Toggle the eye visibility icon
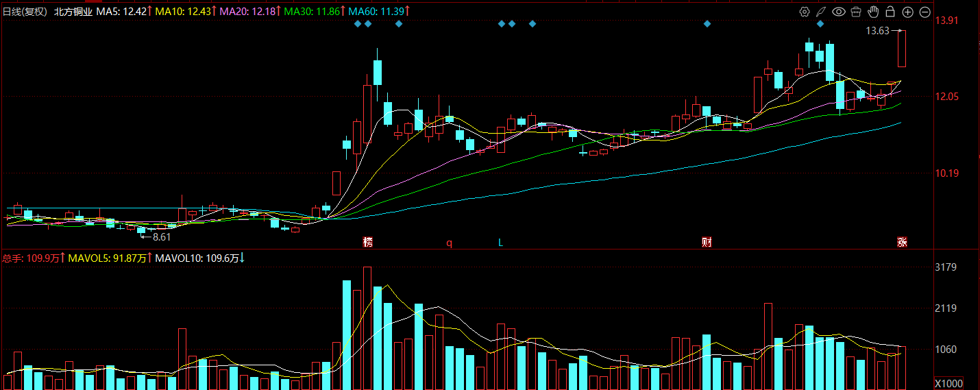Screen dimensions: 980x390 [839, 12]
